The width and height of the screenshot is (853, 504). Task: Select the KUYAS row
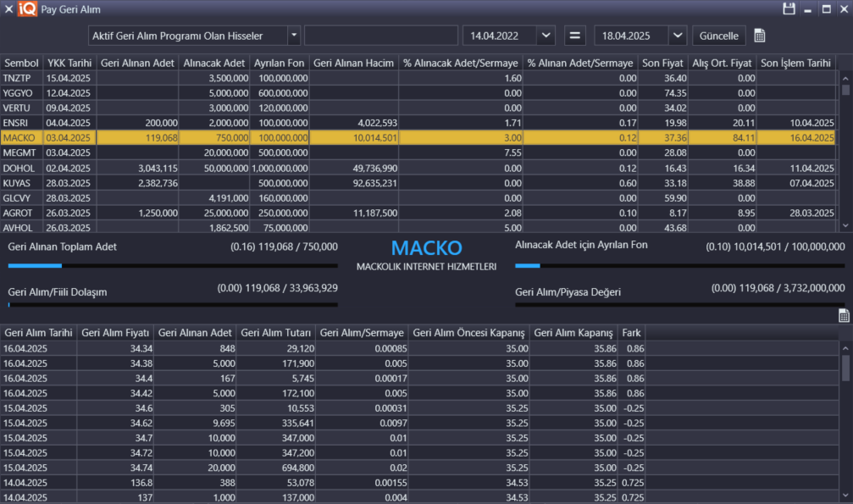[x=418, y=183]
